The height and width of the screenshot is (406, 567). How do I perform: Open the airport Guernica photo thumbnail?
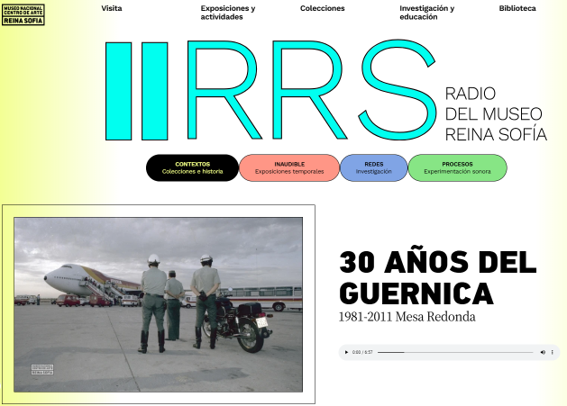pyautogui.click(x=158, y=304)
